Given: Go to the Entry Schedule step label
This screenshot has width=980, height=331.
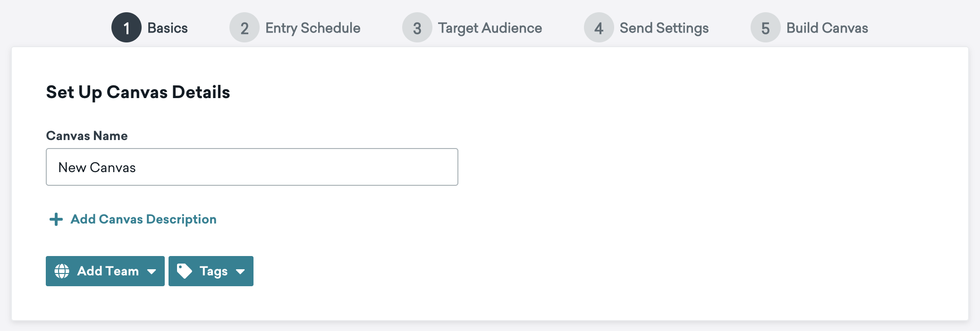Looking at the screenshot, I should coord(313,28).
